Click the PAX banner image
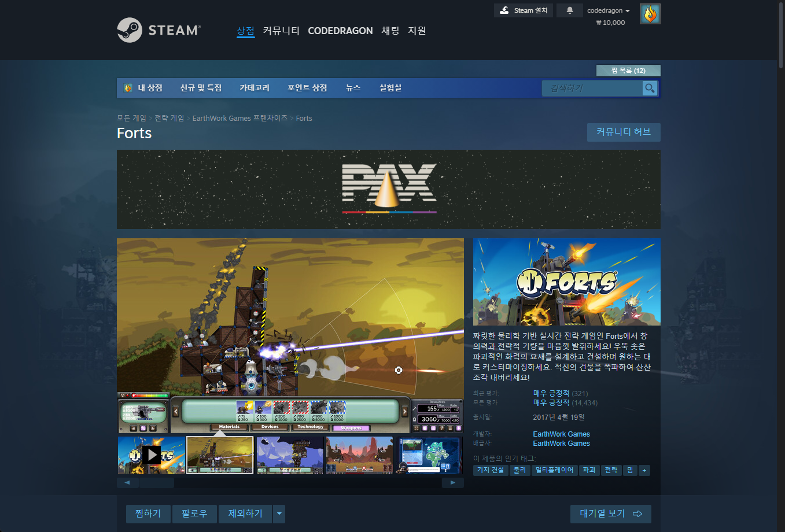The height and width of the screenshot is (532, 785). pyautogui.click(x=389, y=189)
